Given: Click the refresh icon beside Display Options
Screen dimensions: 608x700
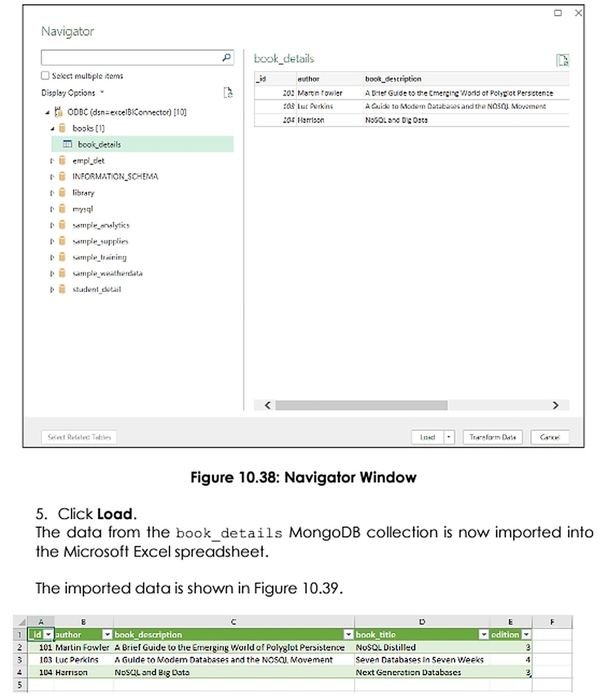Looking at the screenshot, I should 228,92.
